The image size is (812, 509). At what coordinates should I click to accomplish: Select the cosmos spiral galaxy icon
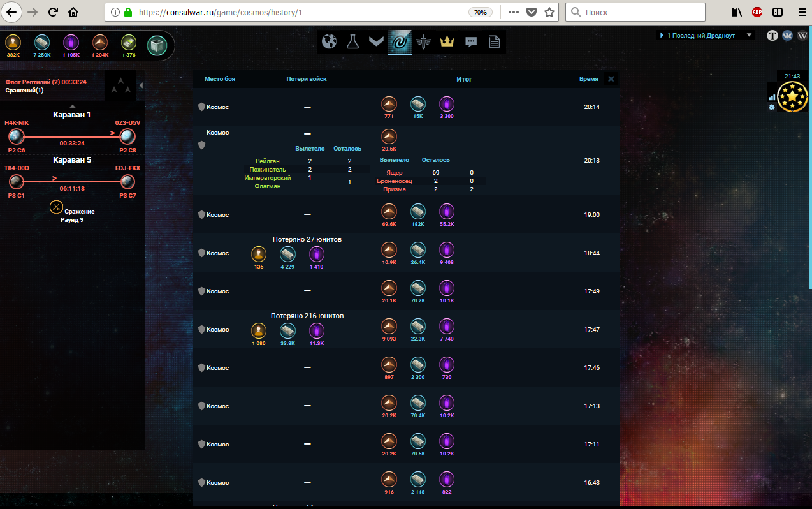[400, 42]
